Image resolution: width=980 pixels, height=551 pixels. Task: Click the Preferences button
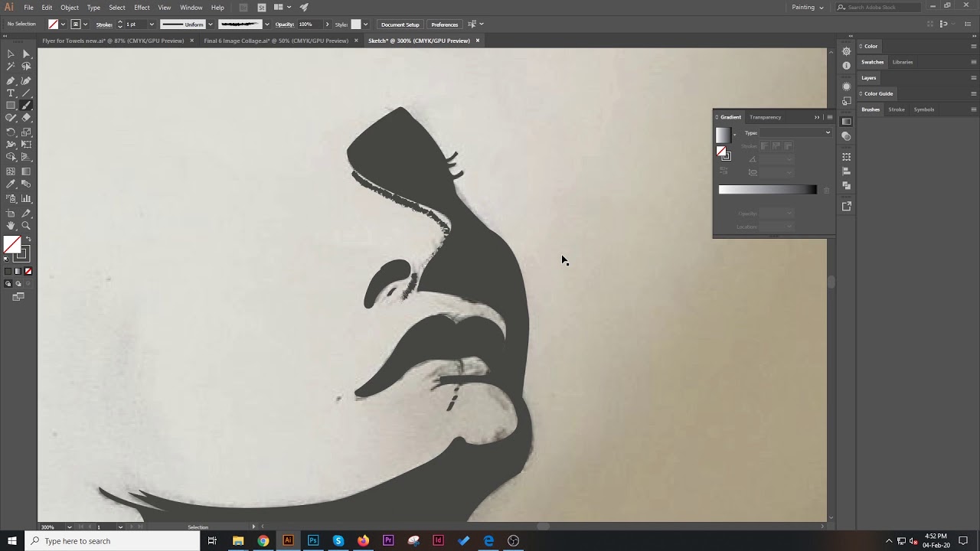pyautogui.click(x=444, y=24)
